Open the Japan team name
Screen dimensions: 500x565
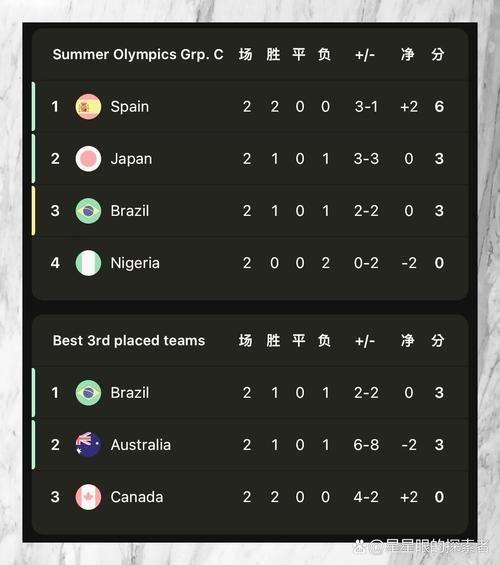pos(131,159)
